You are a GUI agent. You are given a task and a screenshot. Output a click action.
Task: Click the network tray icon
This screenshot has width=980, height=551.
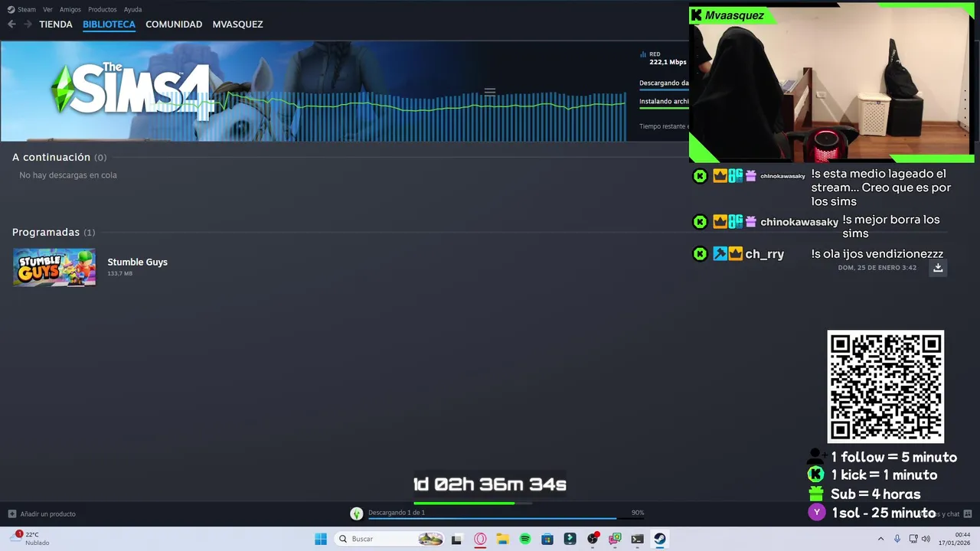(x=913, y=539)
